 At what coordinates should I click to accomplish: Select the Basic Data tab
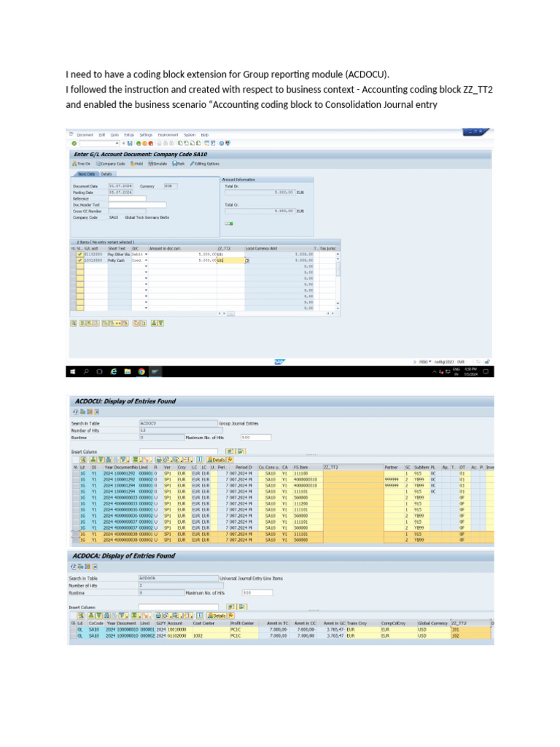coord(86,174)
